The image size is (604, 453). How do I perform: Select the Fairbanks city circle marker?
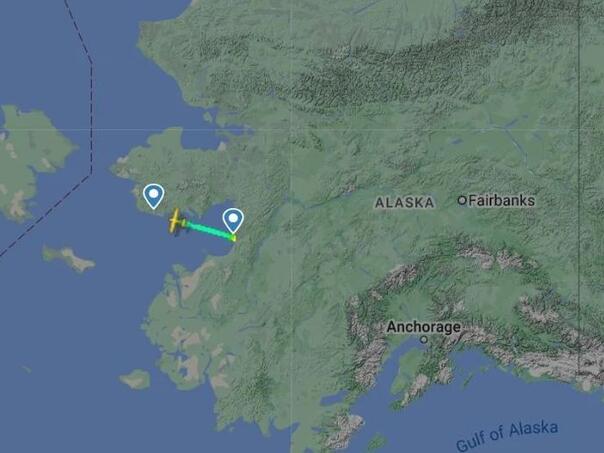coord(462,200)
